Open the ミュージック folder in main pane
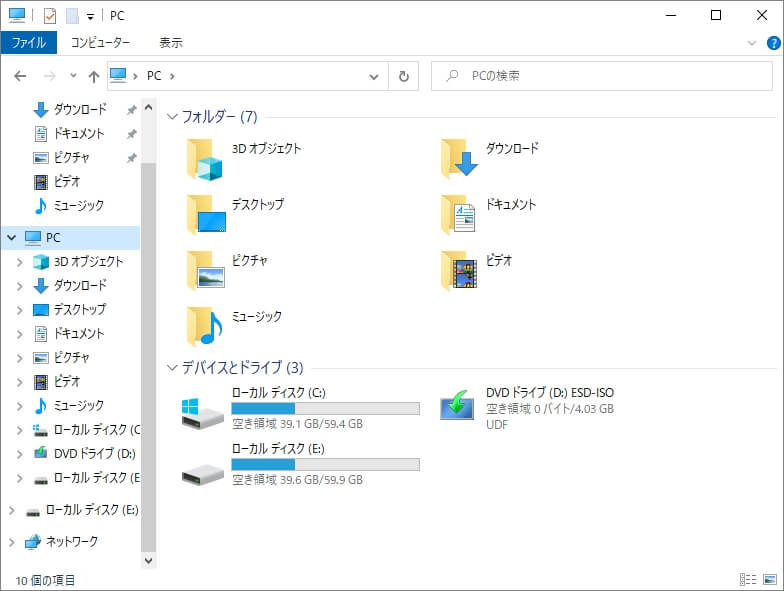This screenshot has width=784, height=591. tap(204, 326)
